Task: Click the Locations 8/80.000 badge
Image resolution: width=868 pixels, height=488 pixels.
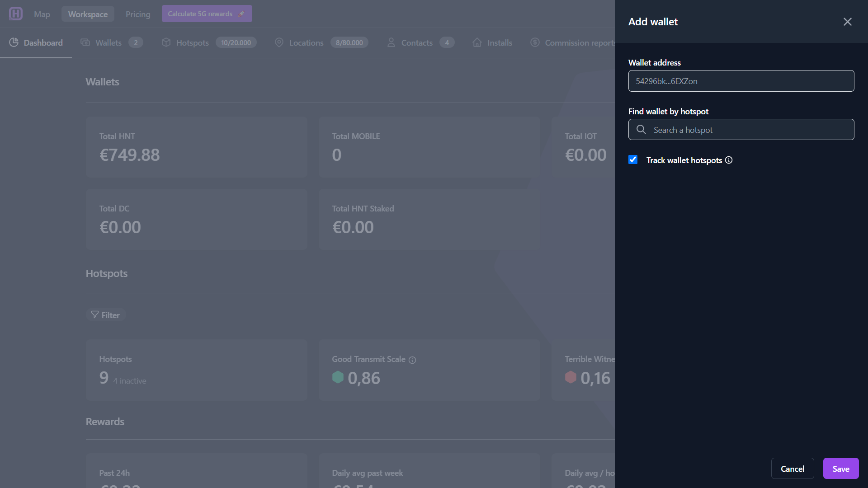Action: (349, 42)
